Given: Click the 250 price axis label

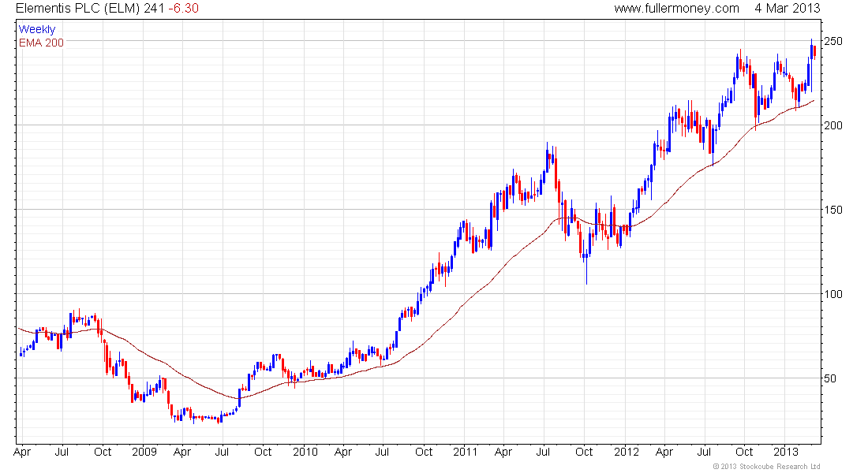Looking at the screenshot, I should 833,42.
